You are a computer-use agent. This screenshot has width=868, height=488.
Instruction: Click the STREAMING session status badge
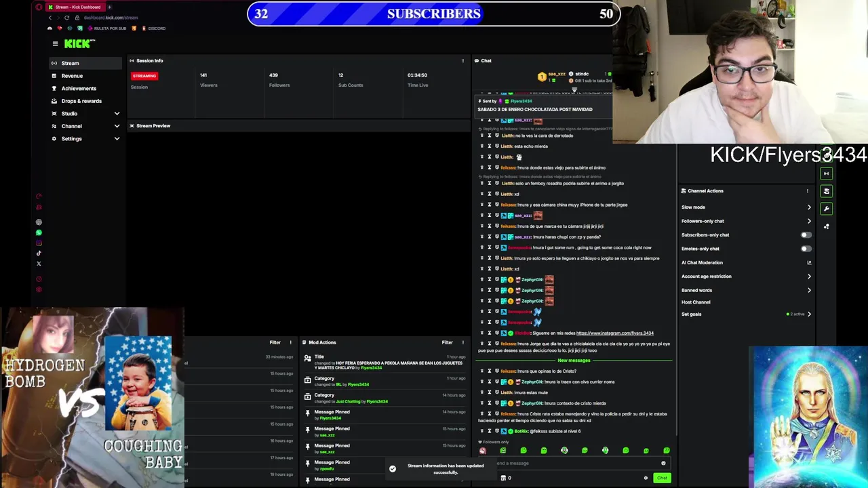click(144, 76)
